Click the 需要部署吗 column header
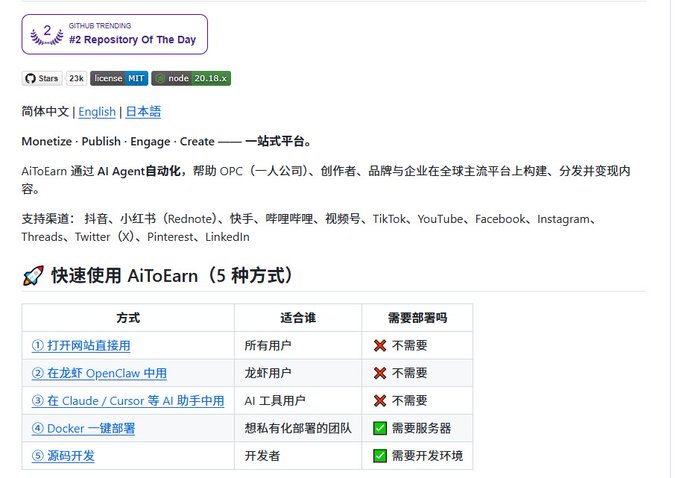Screen dimensions: 679x478 coord(417,318)
